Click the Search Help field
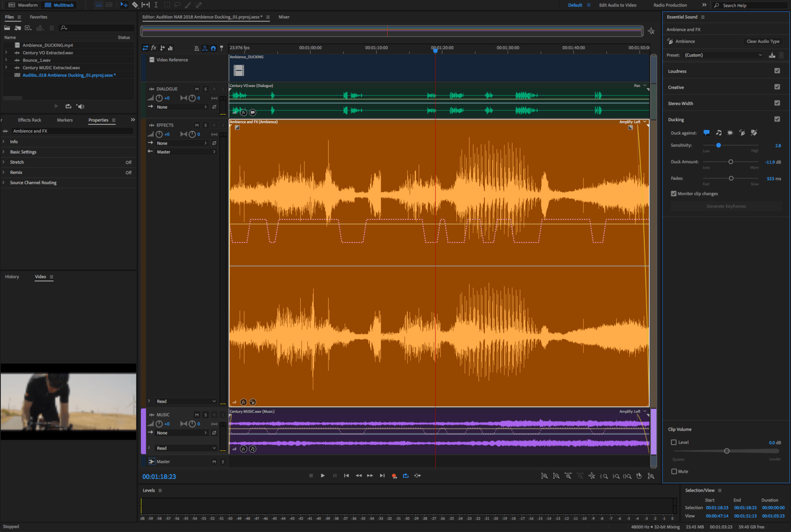This screenshot has width=791, height=532. (751, 5)
